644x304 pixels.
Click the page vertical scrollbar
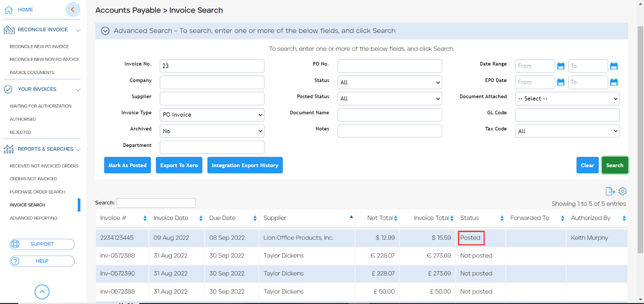click(640, 140)
